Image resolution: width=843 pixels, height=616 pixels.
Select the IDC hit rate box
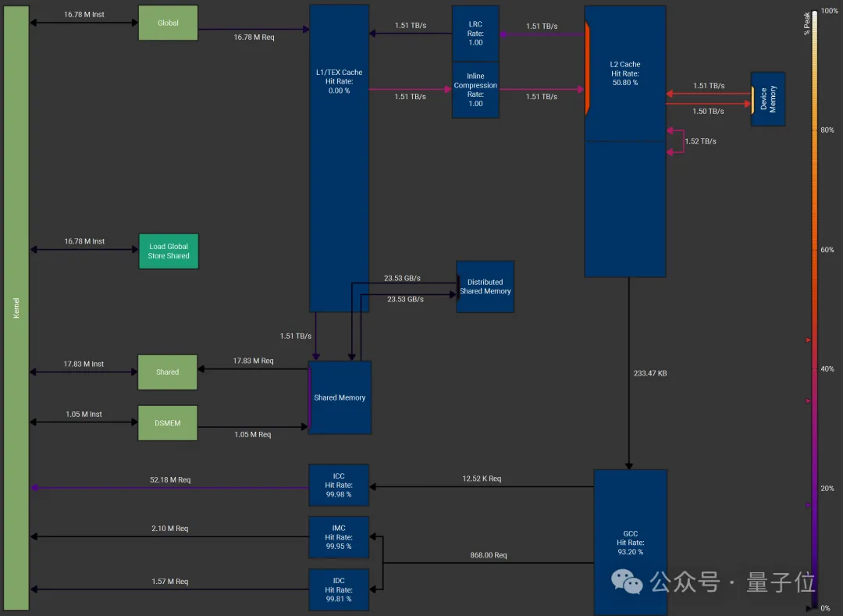339,589
